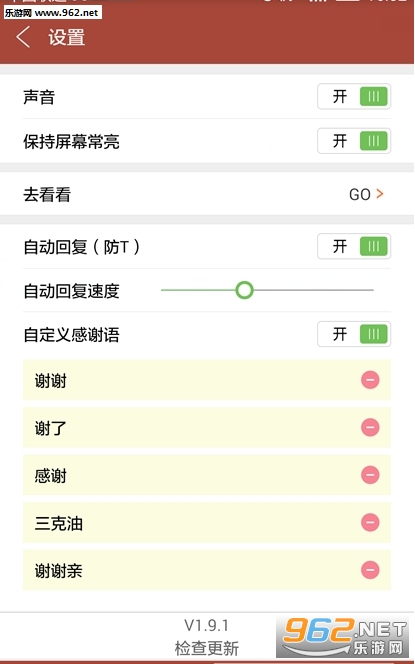
Task: Click the V1.9.1 version label
Action: [207, 625]
